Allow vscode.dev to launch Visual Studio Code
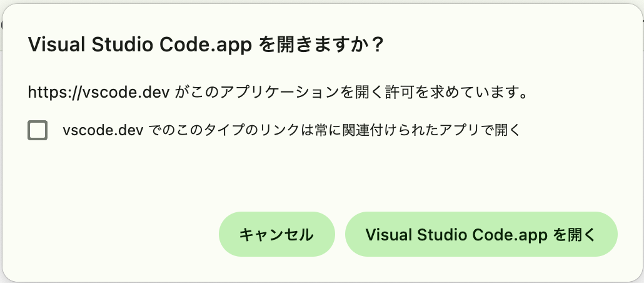This screenshot has height=283, width=644. [x=481, y=234]
